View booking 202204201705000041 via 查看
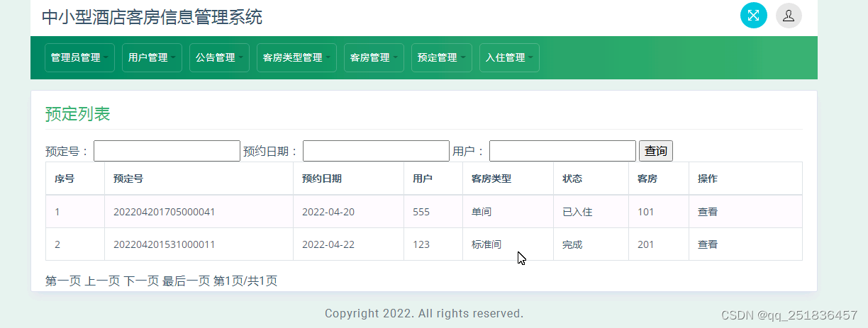Screen dimensions: 868x328 (x=708, y=212)
